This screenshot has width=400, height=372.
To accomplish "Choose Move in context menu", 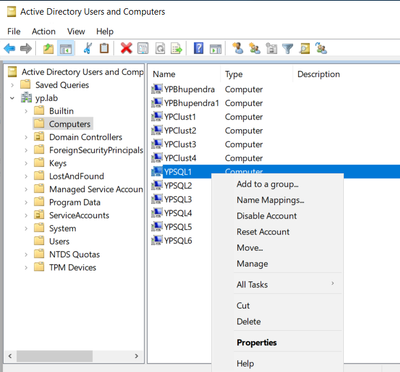I will 277,248.
